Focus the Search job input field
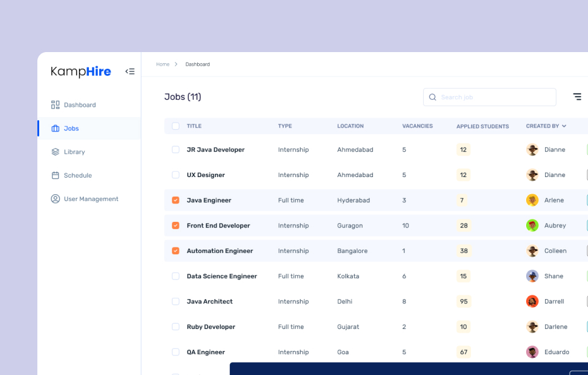This screenshot has width=588, height=375. tap(489, 97)
